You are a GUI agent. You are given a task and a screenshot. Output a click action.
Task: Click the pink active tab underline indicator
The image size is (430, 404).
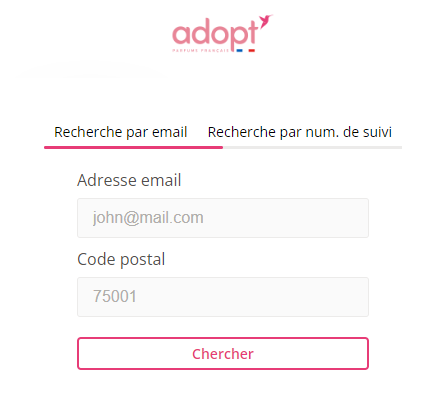click(133, 147)
